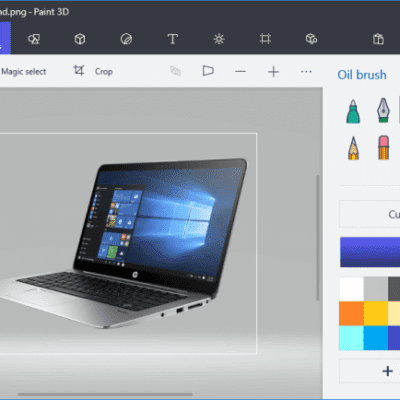Pick the dark gray color swatch
This screenshot has height=400, width=400.
coord(394,289)
